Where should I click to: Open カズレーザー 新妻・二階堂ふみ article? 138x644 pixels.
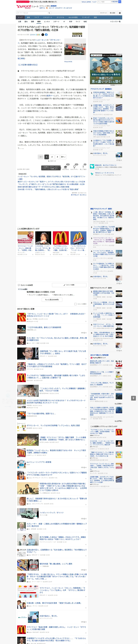click(x=57, y=525)
